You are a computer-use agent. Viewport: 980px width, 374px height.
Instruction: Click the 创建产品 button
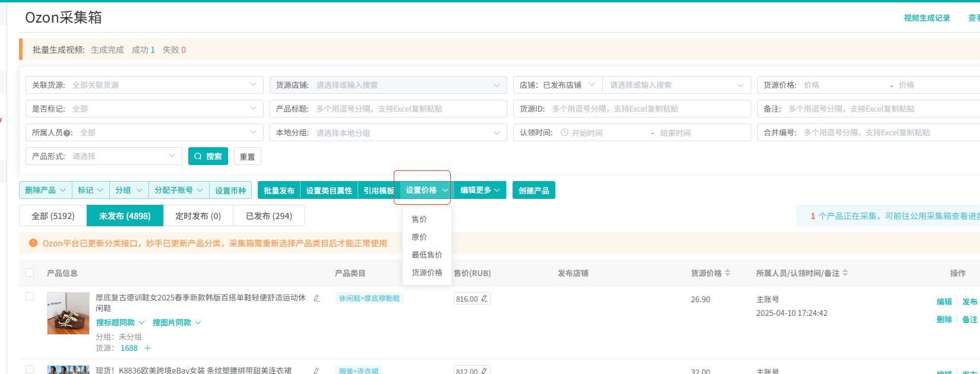point(534,190)
